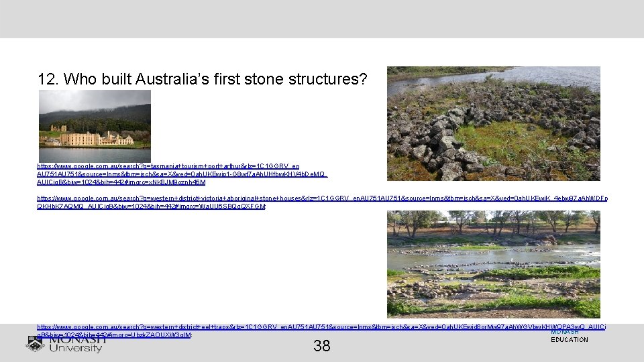Click slide number 38
644x362 pixels.
321,346
